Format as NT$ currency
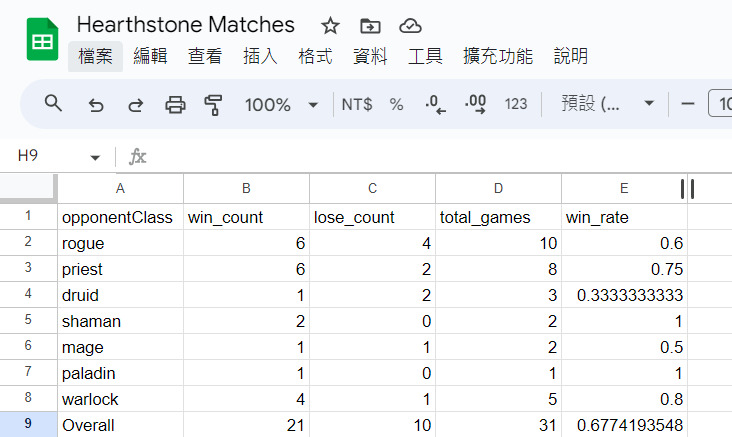Image resolution: width=732 pixels, height=437 pixels. (356, 104)
